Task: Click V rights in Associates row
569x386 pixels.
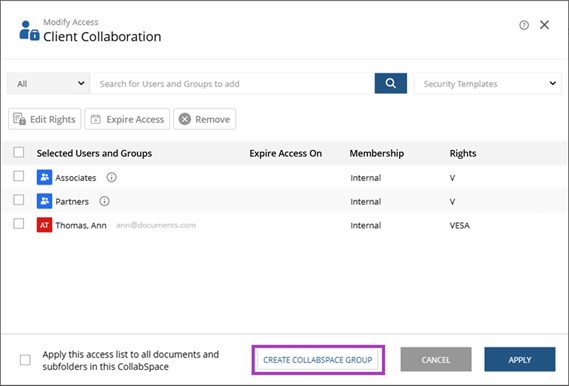Action: (x=452, y=178)
